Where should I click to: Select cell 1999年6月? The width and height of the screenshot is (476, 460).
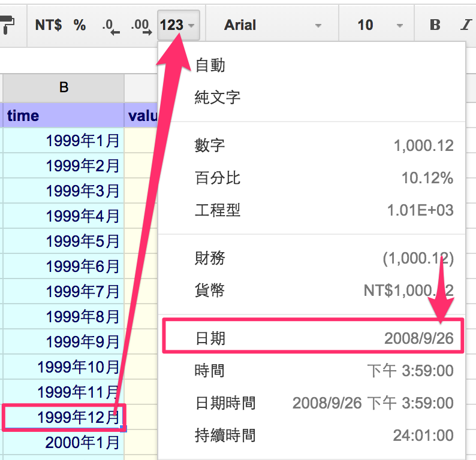(x=64, y=266)
